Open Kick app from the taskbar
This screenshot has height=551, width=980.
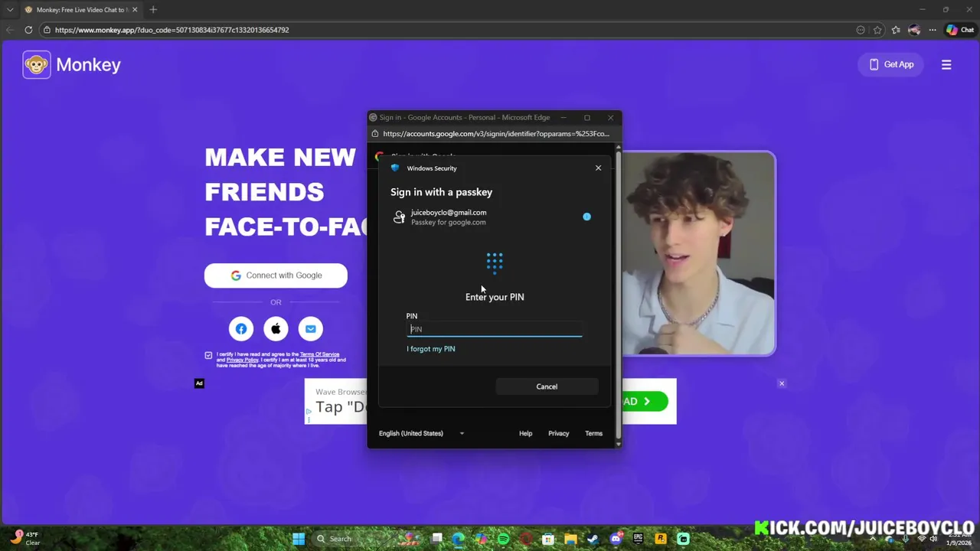tap(683, 539)
